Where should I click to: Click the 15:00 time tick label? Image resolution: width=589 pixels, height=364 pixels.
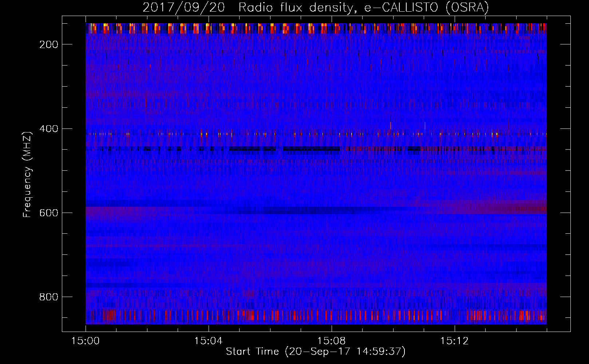[x=86, y=341]
